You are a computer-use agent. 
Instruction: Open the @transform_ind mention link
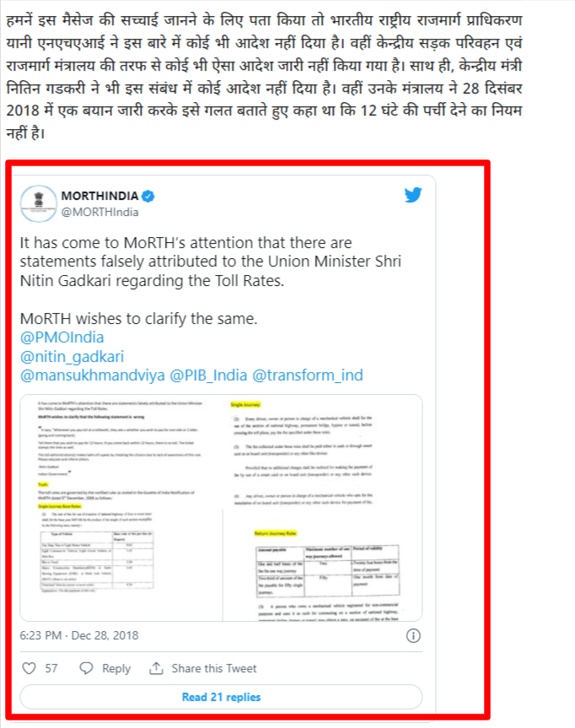[308, 375]
